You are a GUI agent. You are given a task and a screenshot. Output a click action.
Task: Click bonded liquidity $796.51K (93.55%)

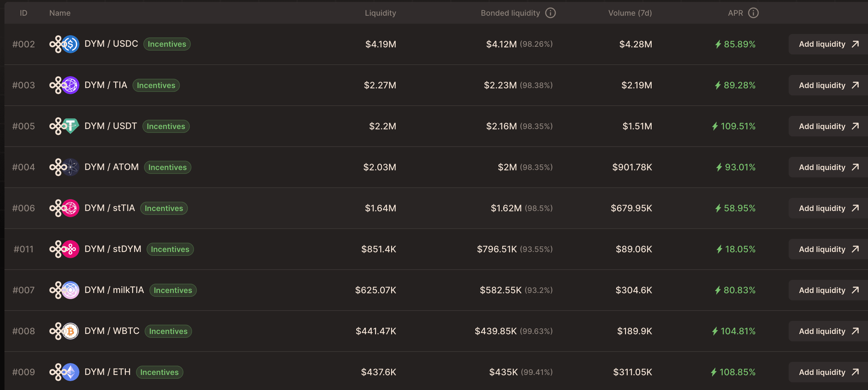pos(515,249)
